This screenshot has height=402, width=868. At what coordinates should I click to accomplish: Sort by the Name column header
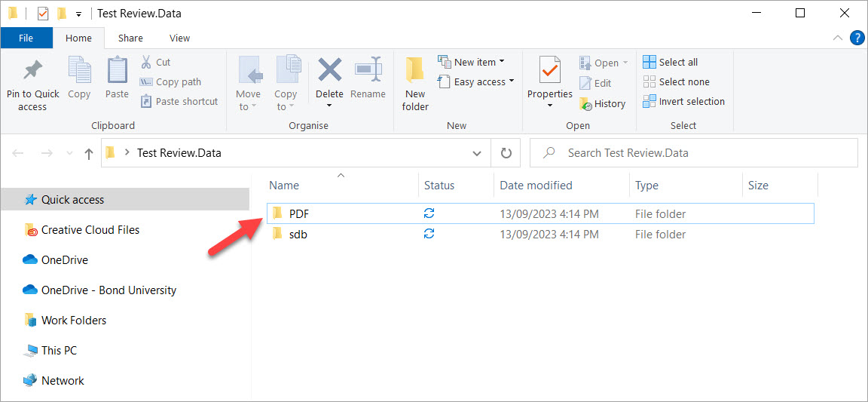point(284,186)
